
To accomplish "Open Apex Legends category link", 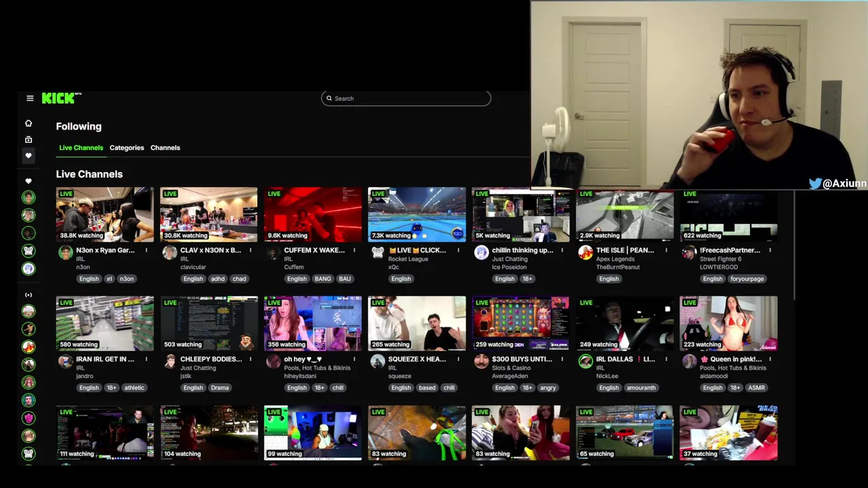I will [615, 259].
